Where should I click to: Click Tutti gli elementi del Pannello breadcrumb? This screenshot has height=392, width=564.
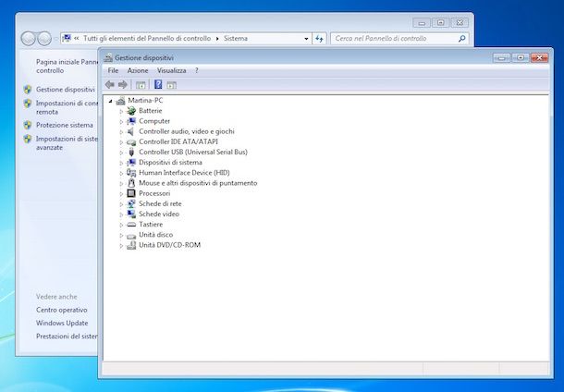[147, 39]
